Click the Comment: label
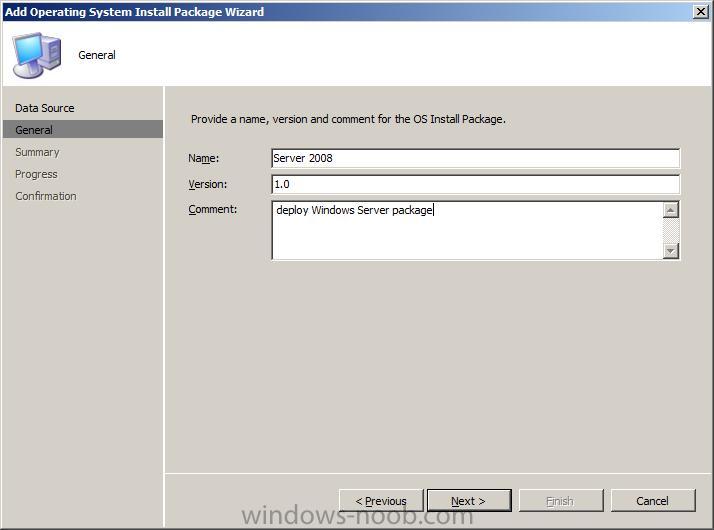 213,209
